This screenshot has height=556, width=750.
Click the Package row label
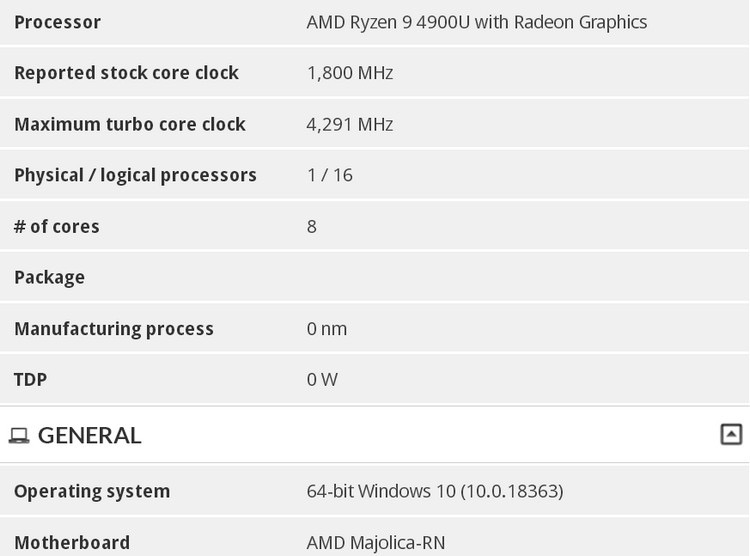click(x=49, y=277)
